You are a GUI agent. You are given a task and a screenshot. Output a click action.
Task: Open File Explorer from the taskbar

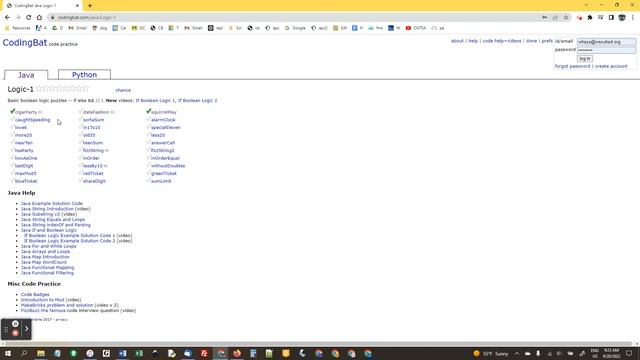pos(41,353)
